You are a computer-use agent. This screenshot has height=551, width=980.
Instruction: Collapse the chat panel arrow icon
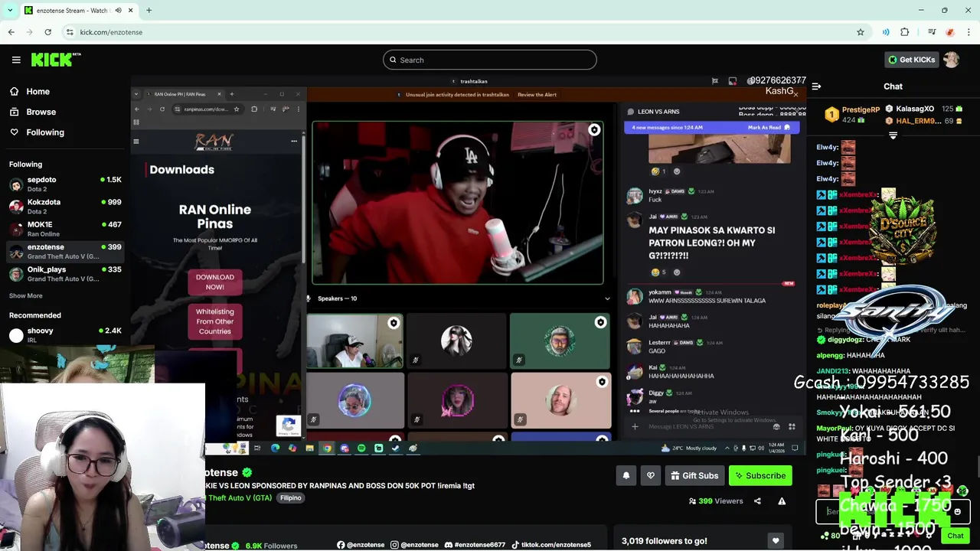click(816, 86)
